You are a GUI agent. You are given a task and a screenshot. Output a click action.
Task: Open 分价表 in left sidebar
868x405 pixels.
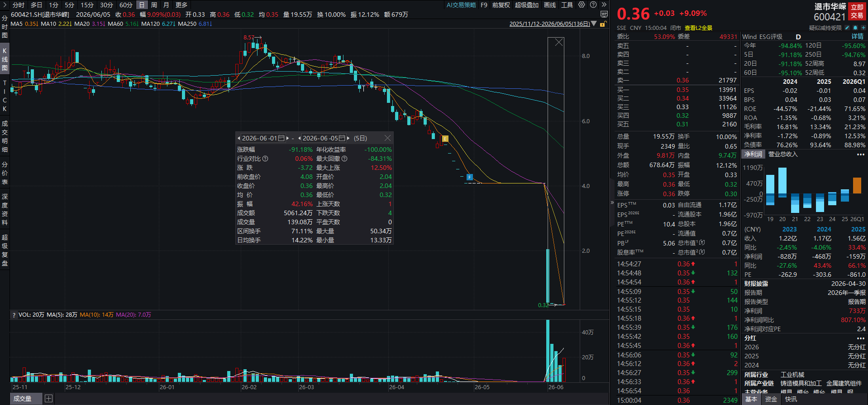pyautogui.click(x=5, y=173)
